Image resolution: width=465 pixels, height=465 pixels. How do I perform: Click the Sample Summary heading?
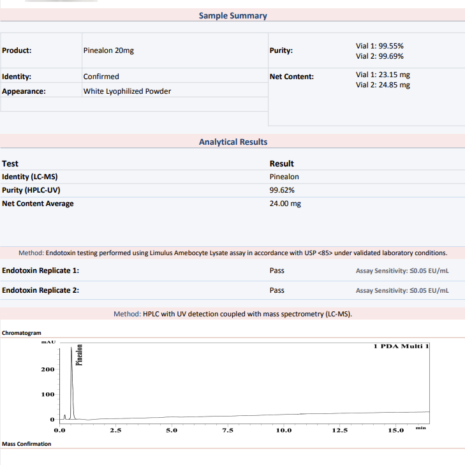[x=233, y=16]
